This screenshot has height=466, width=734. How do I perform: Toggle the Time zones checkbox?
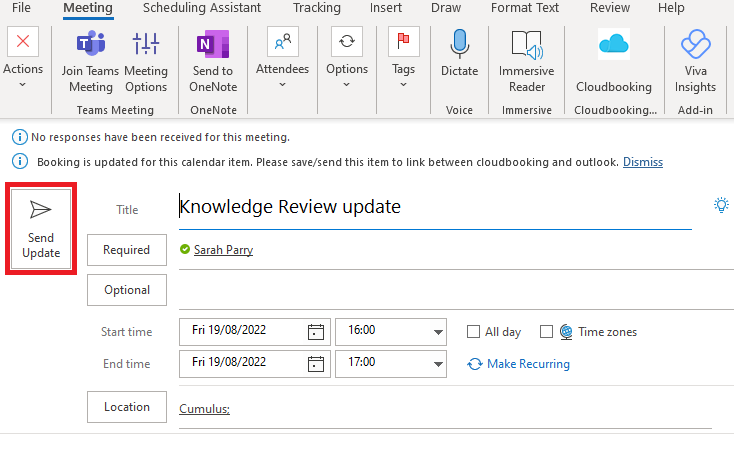tap(546, 332)
